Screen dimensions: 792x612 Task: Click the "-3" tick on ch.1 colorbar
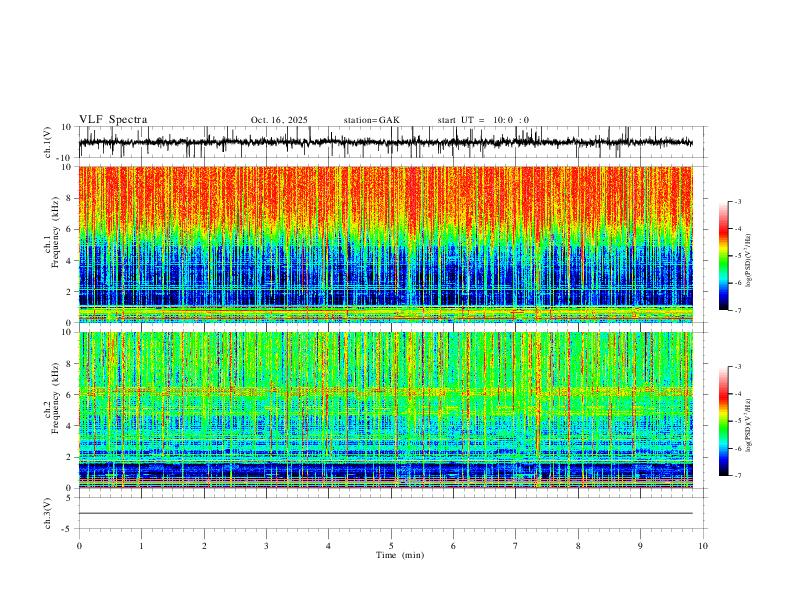click(737, 202)
